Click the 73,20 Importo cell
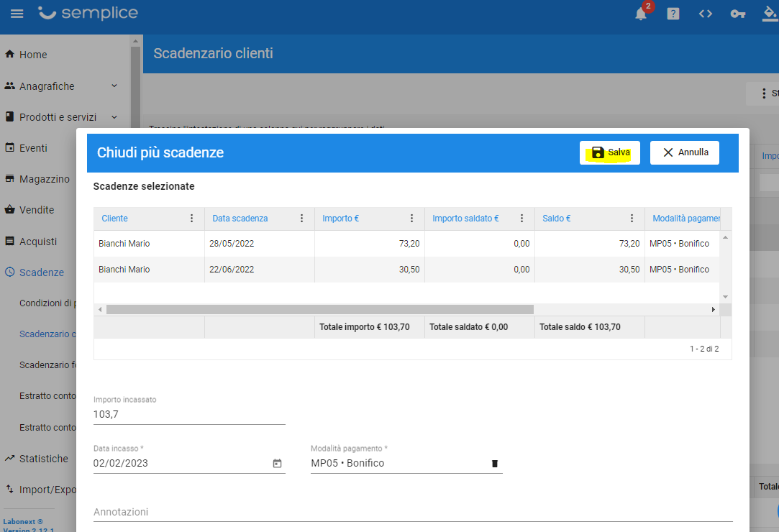Image resolution: width=779 pixels, height=532 pixels. (x=370, y=244)
